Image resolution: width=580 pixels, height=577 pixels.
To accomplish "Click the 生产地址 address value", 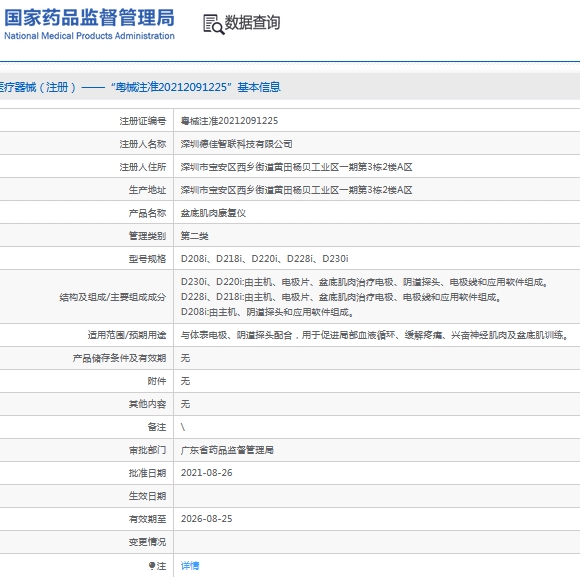I will 296,190.
